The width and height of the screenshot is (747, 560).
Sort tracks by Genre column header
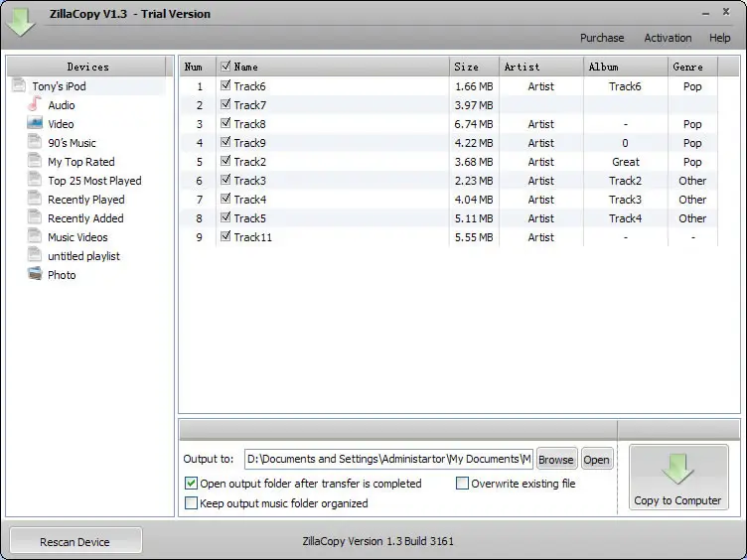pyautogui.click(x=692, y=67)
